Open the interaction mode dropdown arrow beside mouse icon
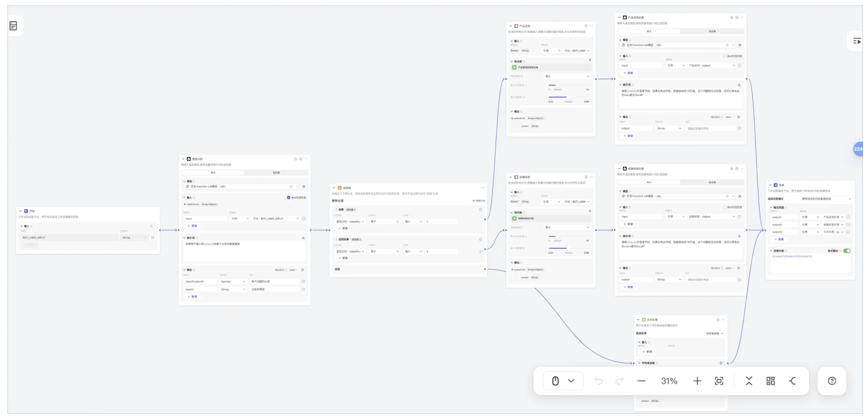 pos(571,381)
